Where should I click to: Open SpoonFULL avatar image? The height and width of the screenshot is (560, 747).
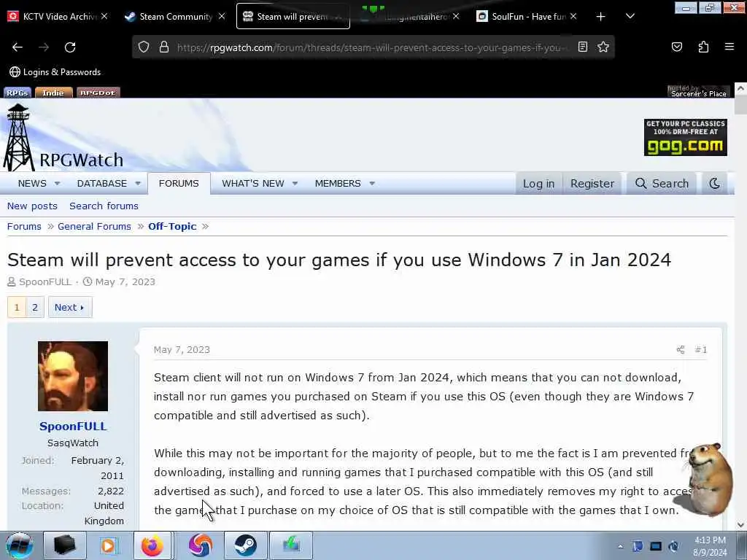73,376
